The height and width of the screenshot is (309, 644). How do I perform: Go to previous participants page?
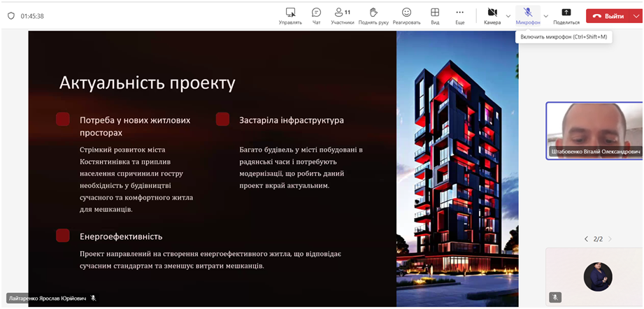tap(586, 239)
